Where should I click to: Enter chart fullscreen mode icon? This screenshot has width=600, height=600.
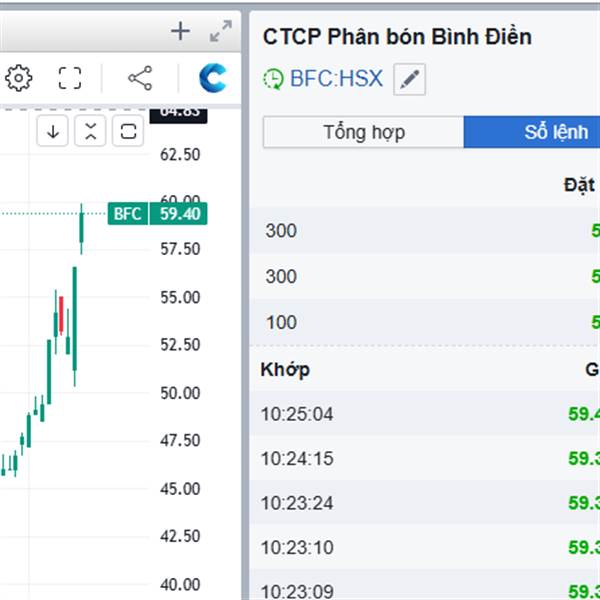pos(70,78)
